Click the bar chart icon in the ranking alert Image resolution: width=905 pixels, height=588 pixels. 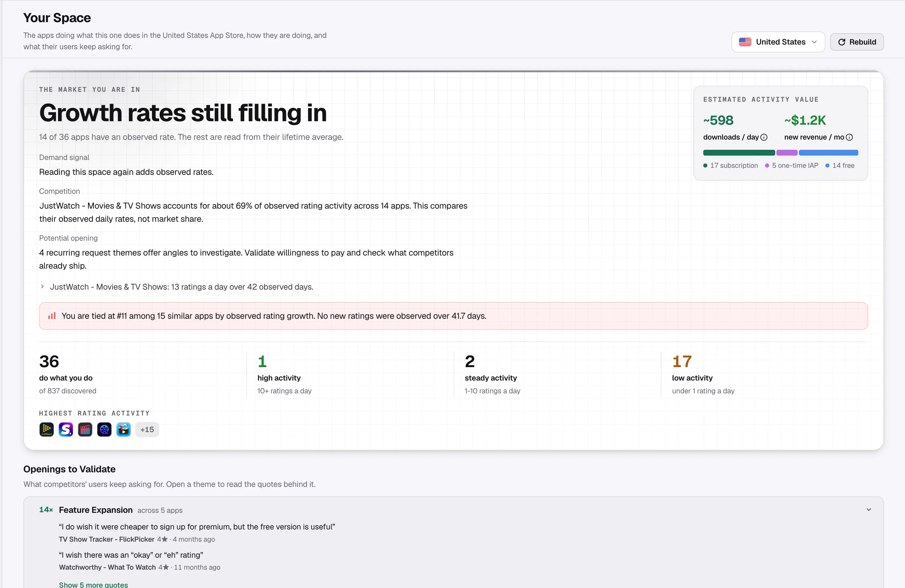point(52,316)
